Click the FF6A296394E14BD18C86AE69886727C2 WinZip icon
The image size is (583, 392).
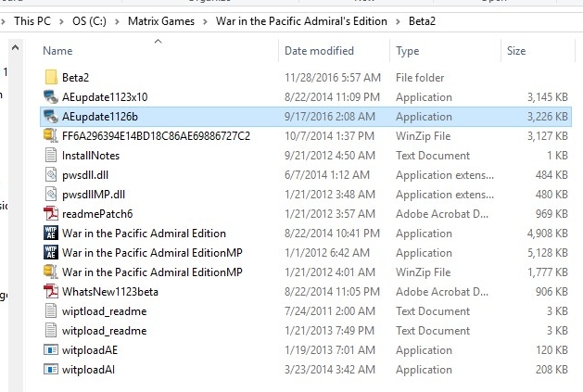[51, 135]
